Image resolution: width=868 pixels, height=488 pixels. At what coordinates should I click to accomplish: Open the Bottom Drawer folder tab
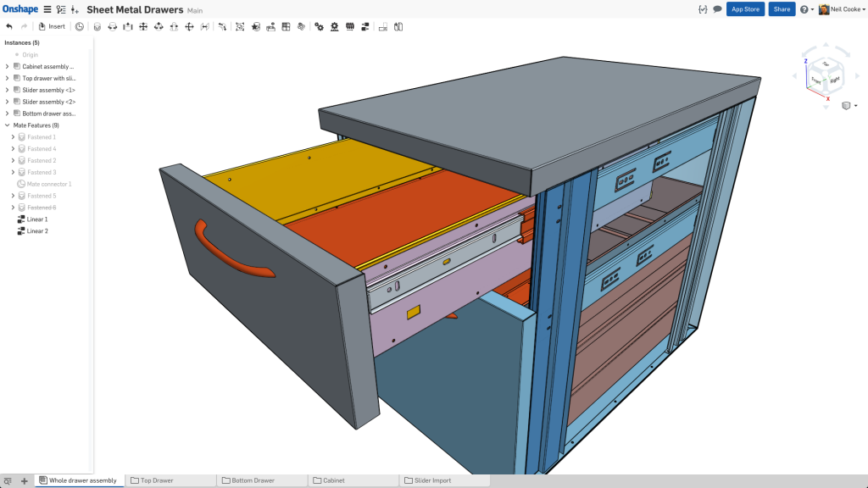263,481
